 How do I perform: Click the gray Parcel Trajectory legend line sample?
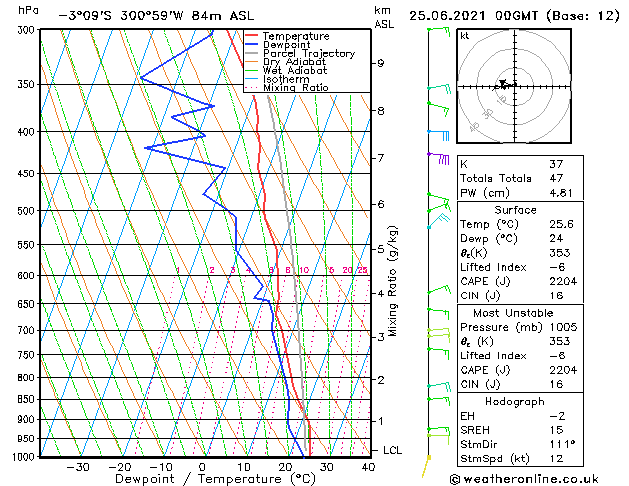[251, 53]
